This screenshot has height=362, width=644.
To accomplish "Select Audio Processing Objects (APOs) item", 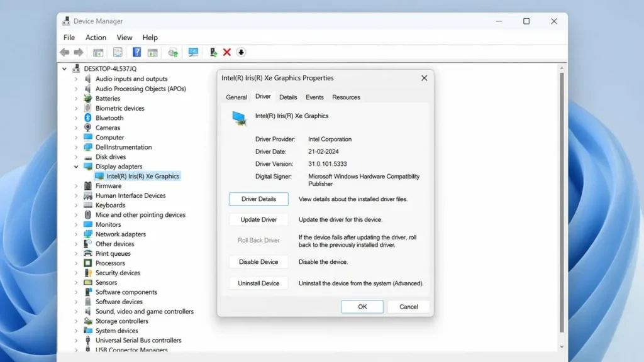I will point(140,89).
